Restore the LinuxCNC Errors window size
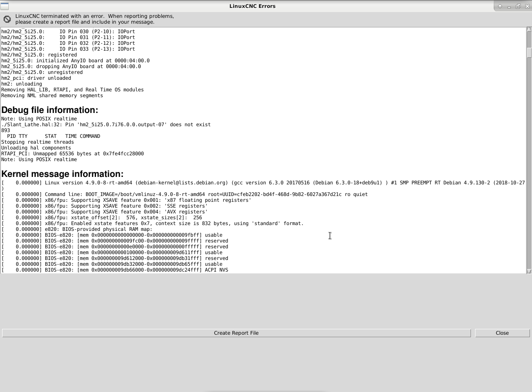 518,6
